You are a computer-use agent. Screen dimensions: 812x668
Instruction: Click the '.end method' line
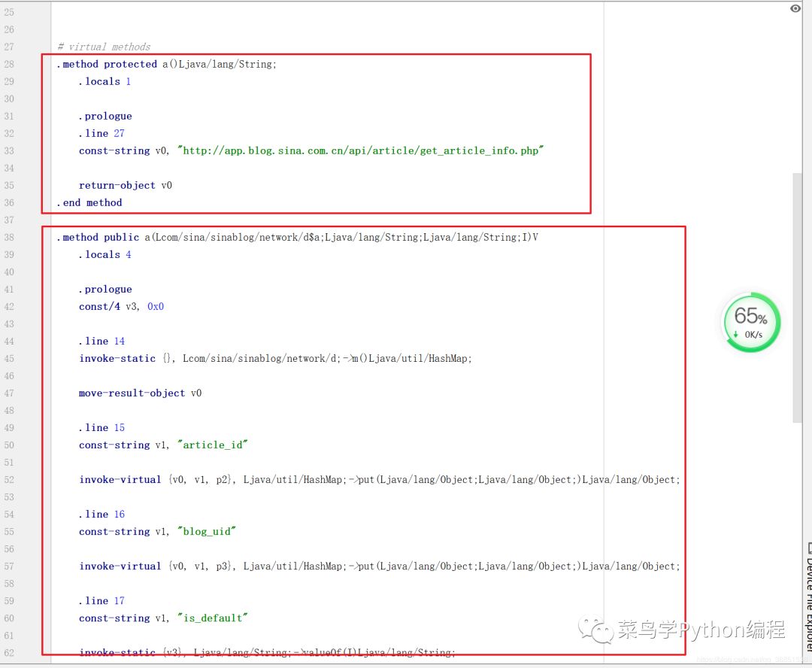click(89, 202)
